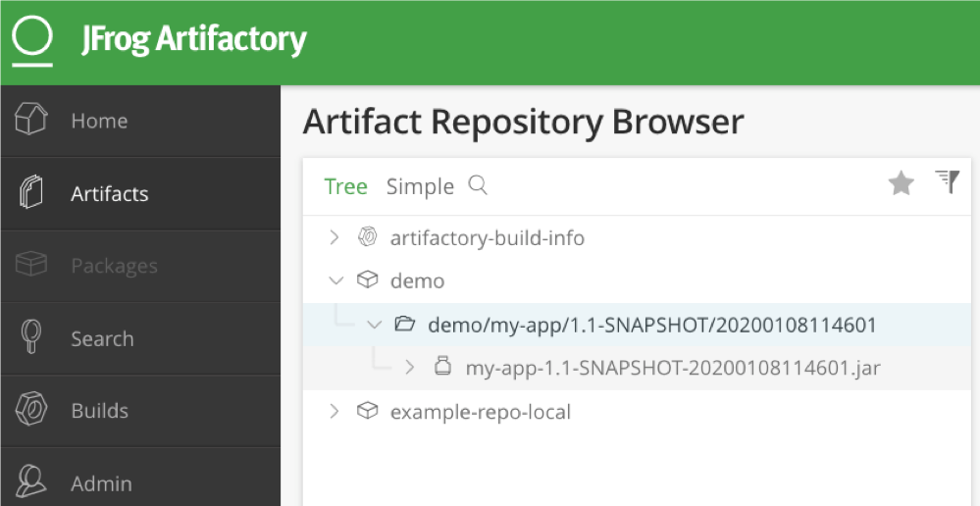Select the Artifacts sidebar icon
This screenshot has width=980, height=506.
[30, 192]
